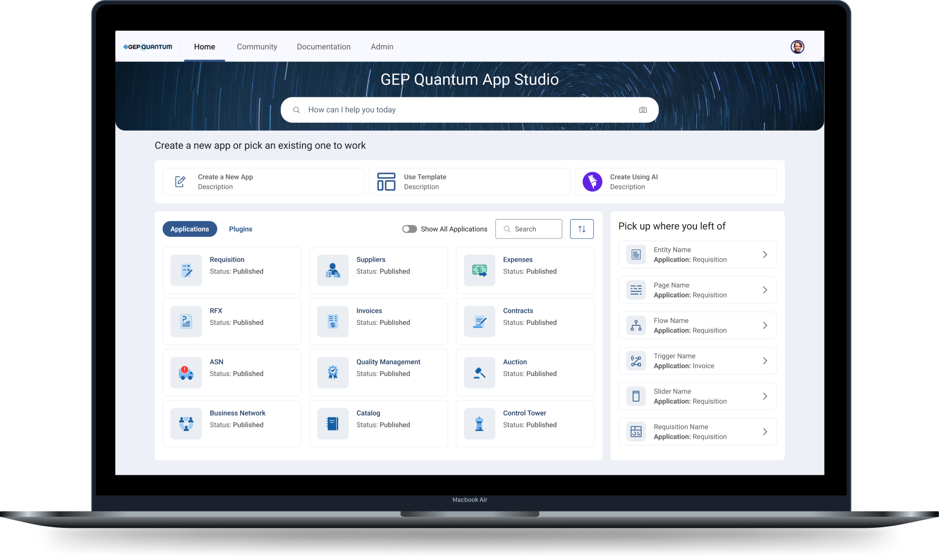939x560 pixels.
Task: Expand the Page Name chevron
Action: click(x=765, y=290)
